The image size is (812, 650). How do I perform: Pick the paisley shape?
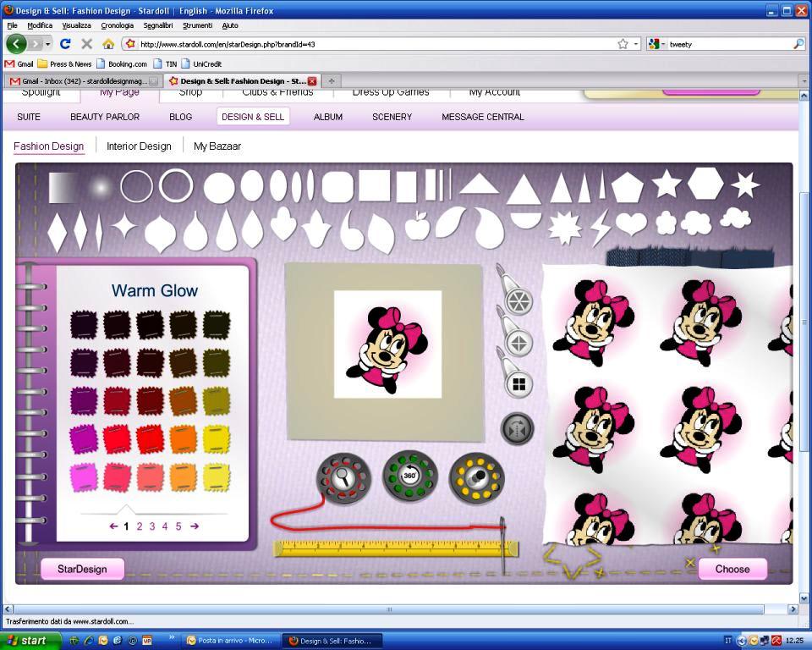(x=489, y=228)
